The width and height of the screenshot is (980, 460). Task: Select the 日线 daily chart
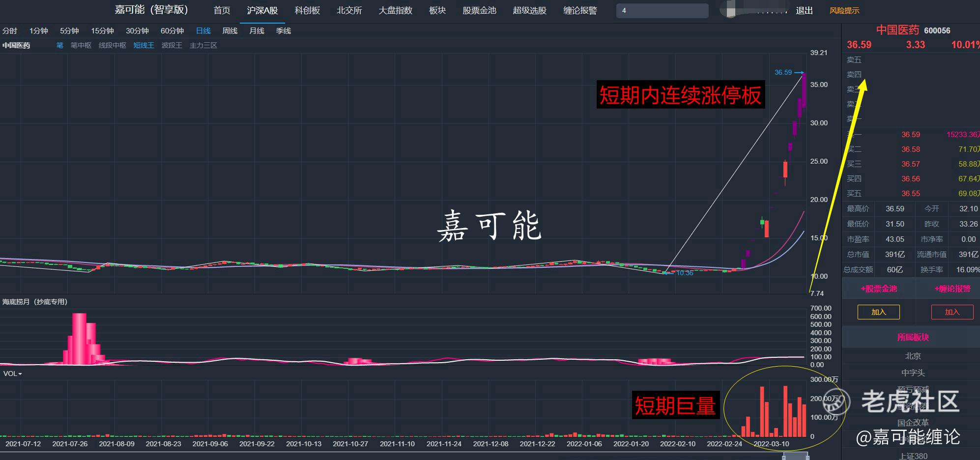pyautogui.click(x=203, y=31)
